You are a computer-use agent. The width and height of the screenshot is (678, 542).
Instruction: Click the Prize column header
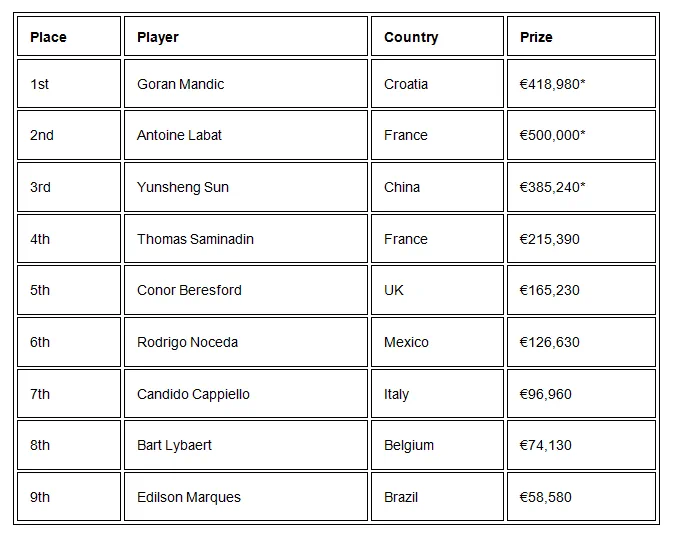tap(536, 37)
